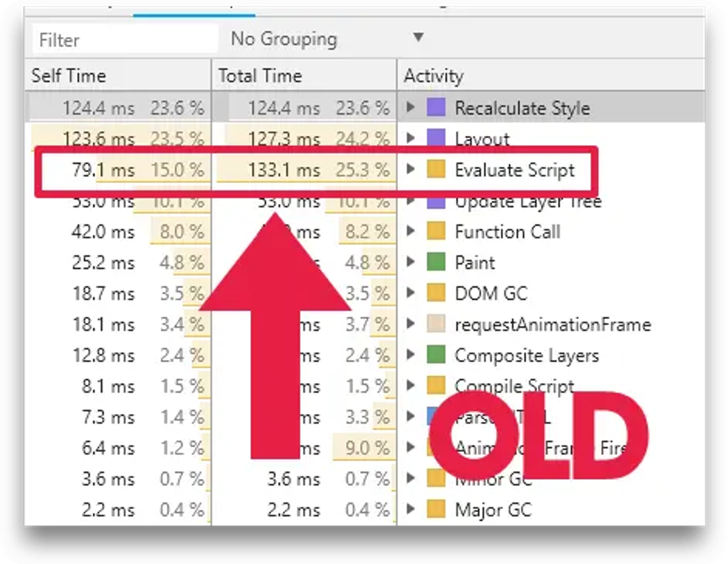Click the beige requestAnimationFrame color square
728x564 pixels.
tap(436, 324)
